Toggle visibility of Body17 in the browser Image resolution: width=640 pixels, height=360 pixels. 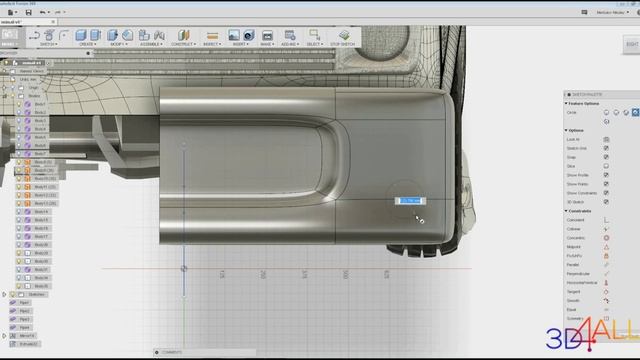coord(19,236)
